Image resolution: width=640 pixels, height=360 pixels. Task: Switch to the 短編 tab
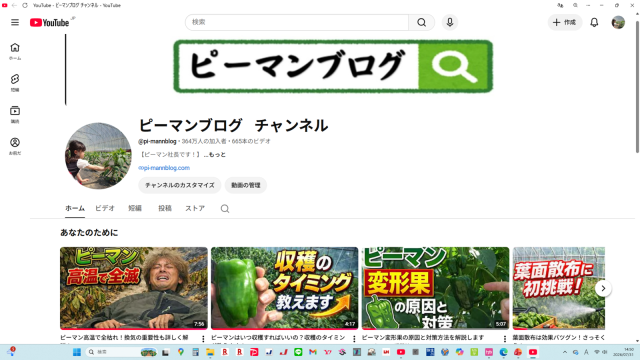point(135,209)
